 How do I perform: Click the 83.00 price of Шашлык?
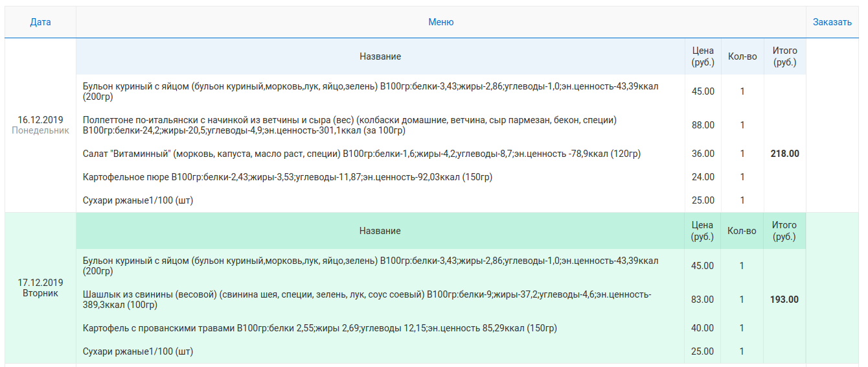pyautogui.click(x=703, y=300)
